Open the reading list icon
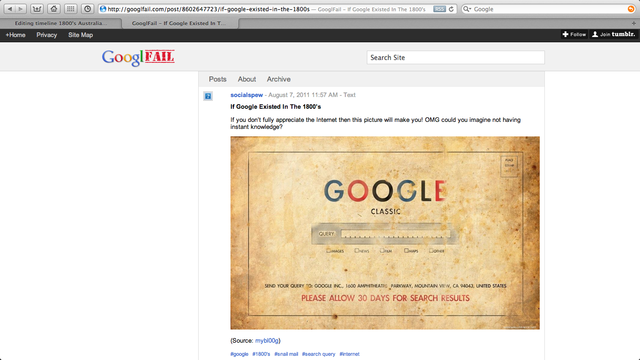This screenshot has height=360, width=640. click(37, 9)
